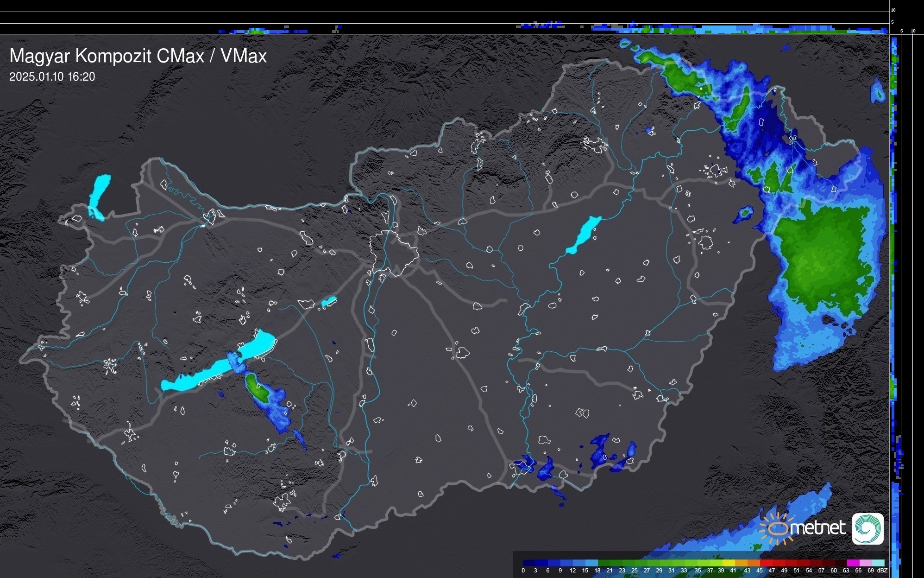Click the metnet wordmark text
Viewport: 924px width, 578px height.
pos(817,528)
